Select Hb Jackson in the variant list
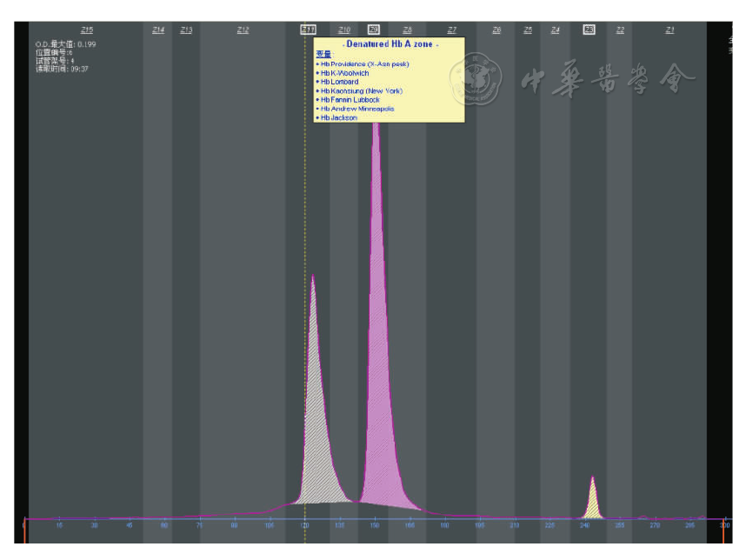746x560 pixels. [338, 117]
